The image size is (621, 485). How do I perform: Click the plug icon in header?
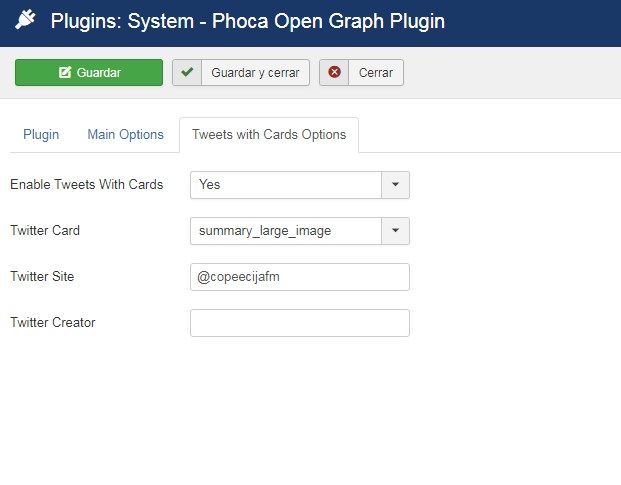point(25,20)
